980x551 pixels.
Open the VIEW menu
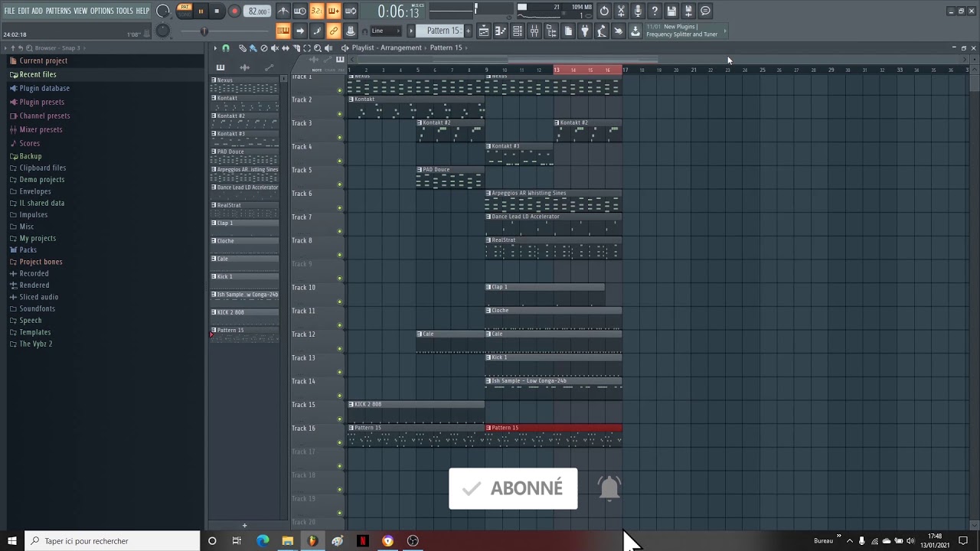coord(80,11)
